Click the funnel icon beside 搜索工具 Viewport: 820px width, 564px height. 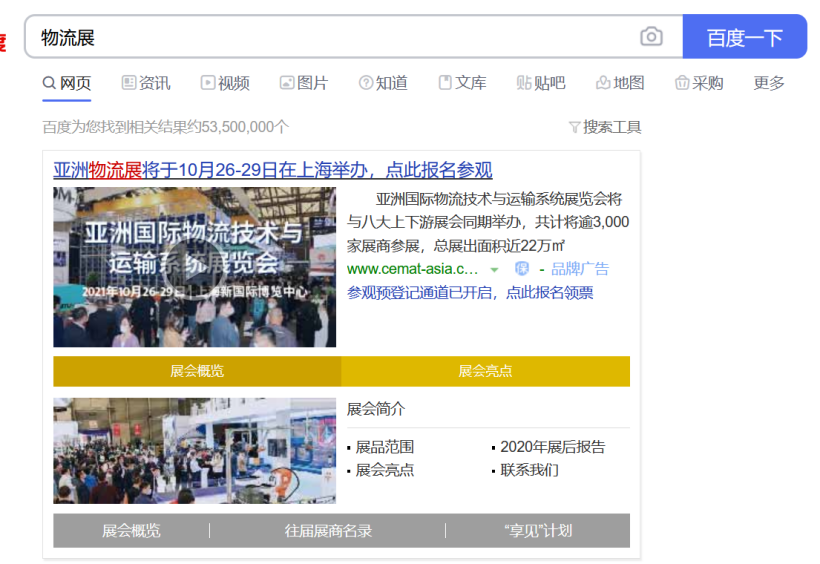[x=574, y=127]
